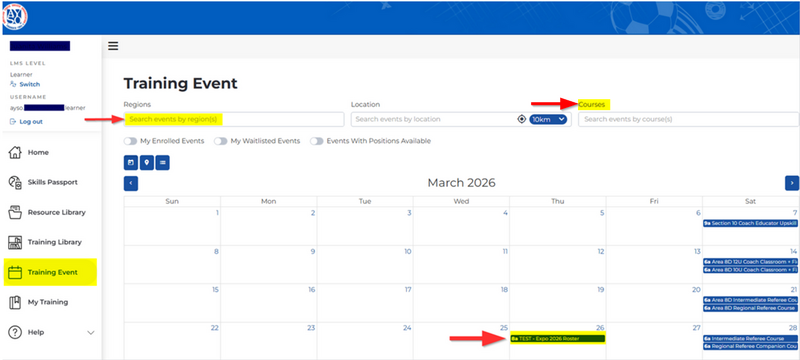Click the Courses filter label
The image size is (800, 360).
[592, 105]
